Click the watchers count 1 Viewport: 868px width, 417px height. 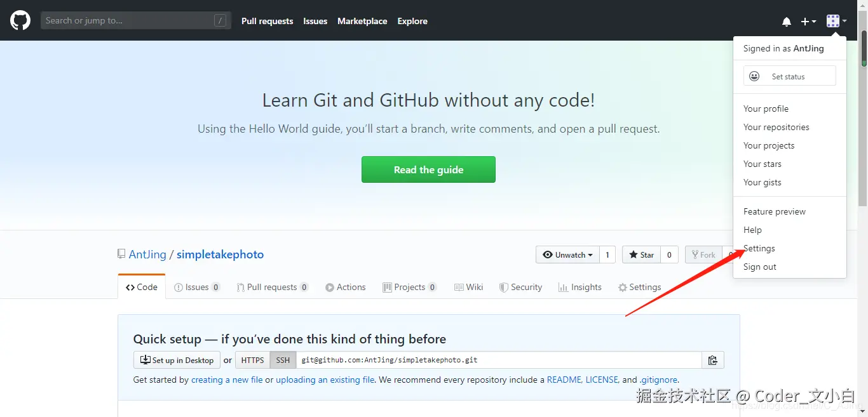[x=607, y=255]
